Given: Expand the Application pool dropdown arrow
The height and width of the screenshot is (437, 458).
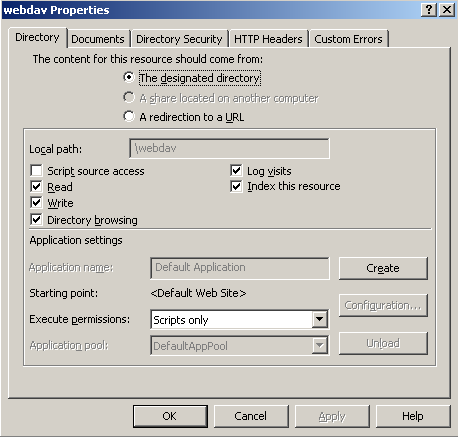Looking at the screenshot, I should point(319,345).
